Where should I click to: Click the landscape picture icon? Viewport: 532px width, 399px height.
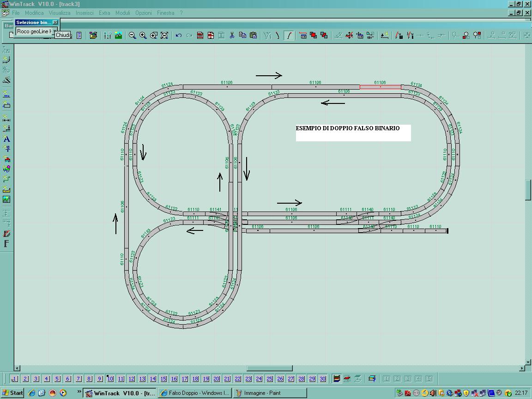click(118, 35)
